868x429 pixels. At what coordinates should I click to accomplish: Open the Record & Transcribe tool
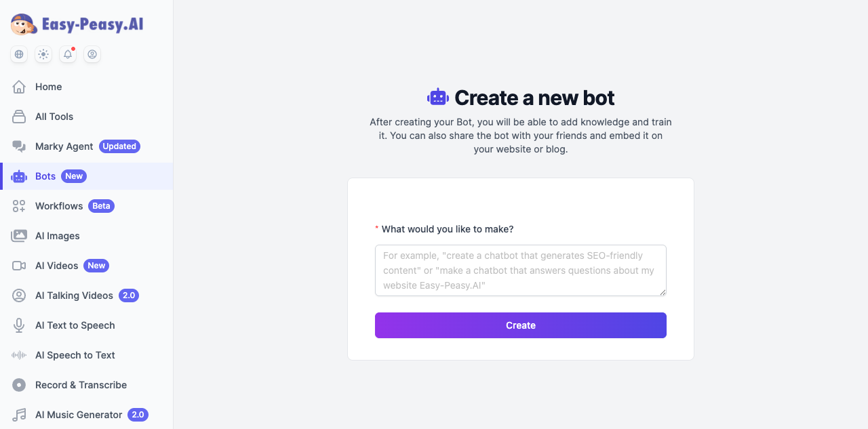(x=81, y=385)
